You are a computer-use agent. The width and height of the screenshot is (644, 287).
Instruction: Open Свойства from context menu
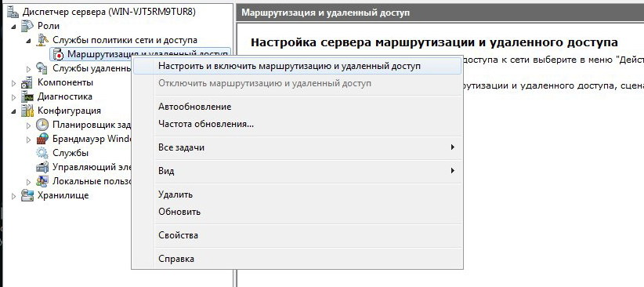(x=298, y=235)
